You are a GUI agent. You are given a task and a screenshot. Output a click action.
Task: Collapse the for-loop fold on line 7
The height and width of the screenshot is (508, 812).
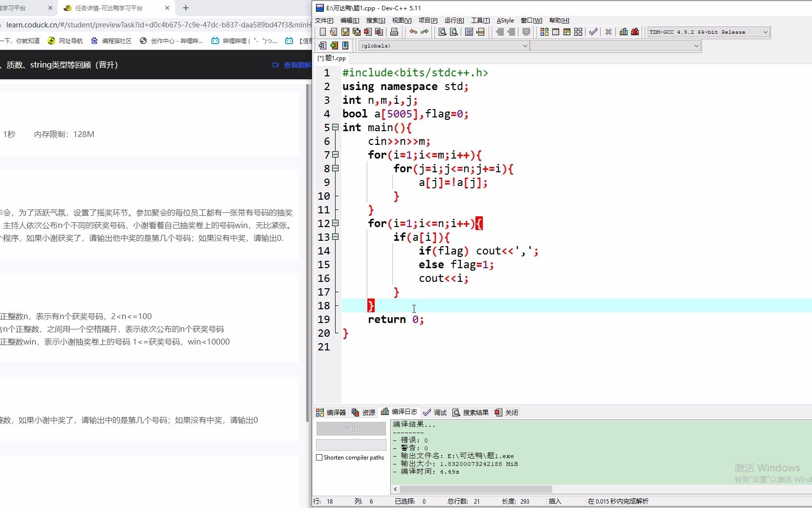click(x=336, y=155)
